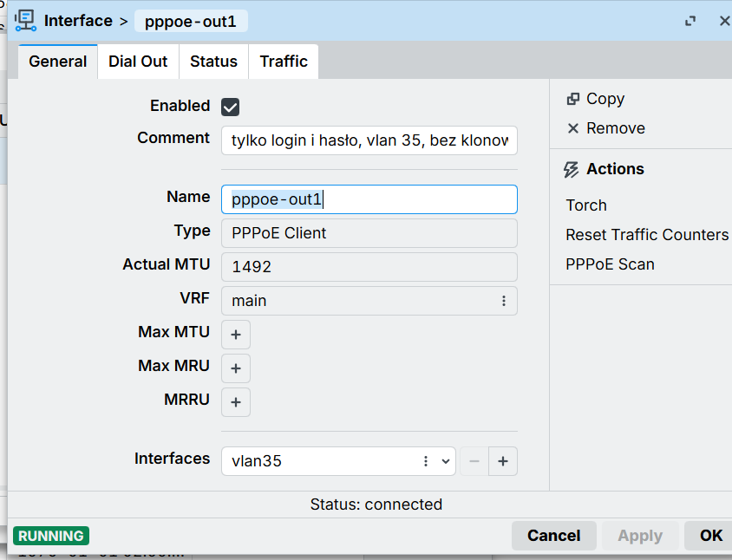The width and height of the screenshot is (732, 560).
Task: Focus the Comment input field
Action: (x=369, y=140)
